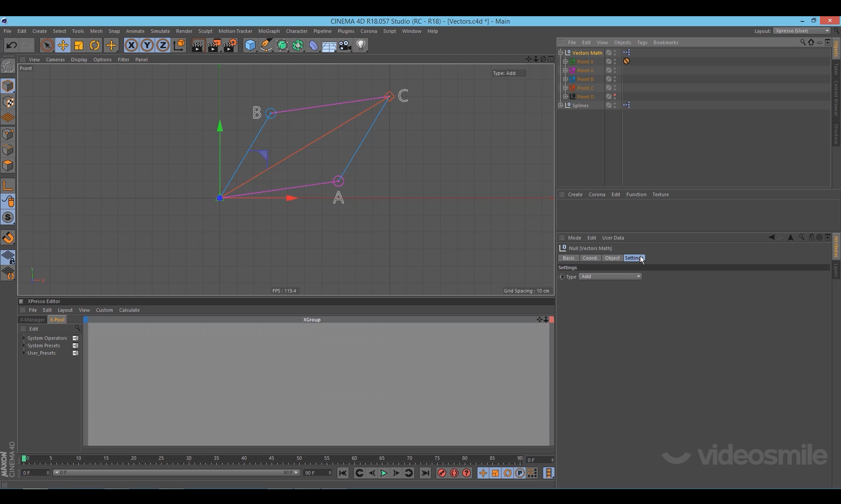Toggle the X axis lock

[x=131, y=46]
